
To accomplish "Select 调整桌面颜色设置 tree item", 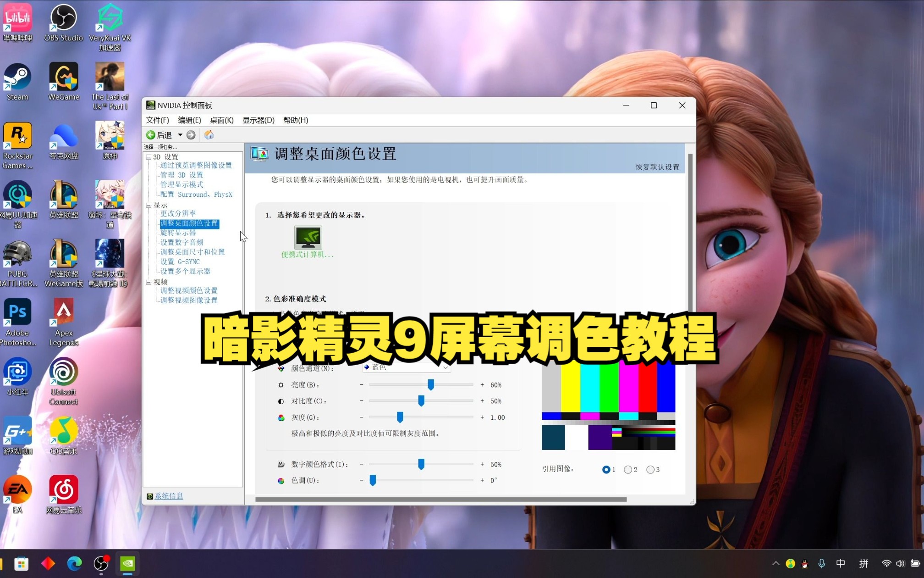I will pos(188,222).
